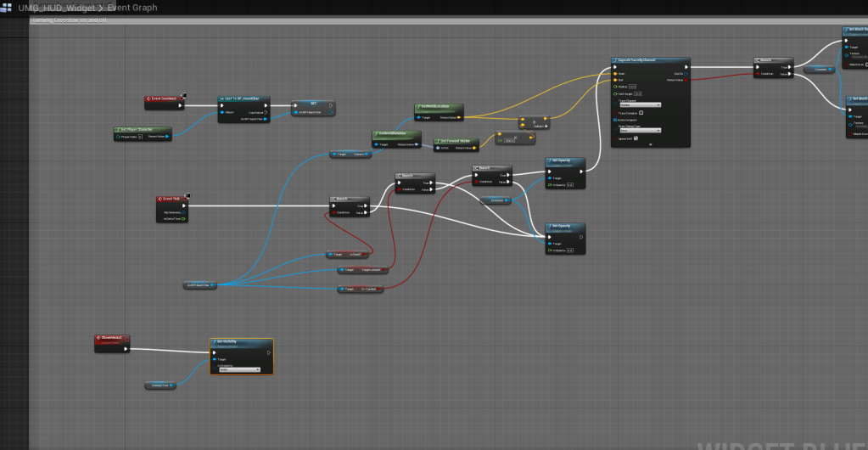This screenshot has width=868, height=450.
Task: Expand CapsuleTraceByChannel advanced pins arrow
Action: pyautogui.click(x=650, y=144)
